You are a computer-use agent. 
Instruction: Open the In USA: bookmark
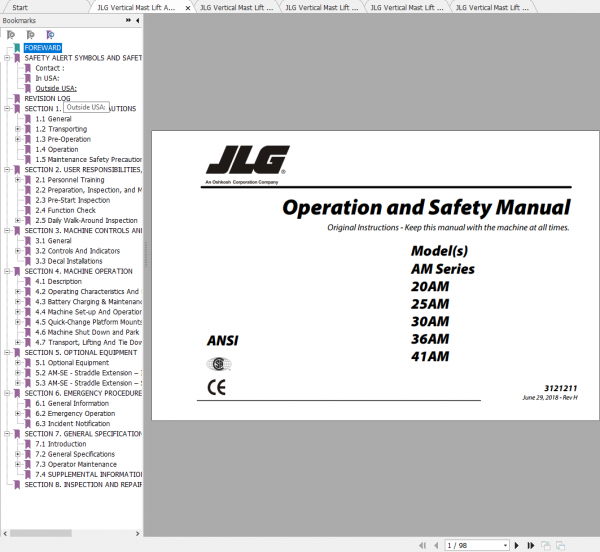[x=47, y=78]
